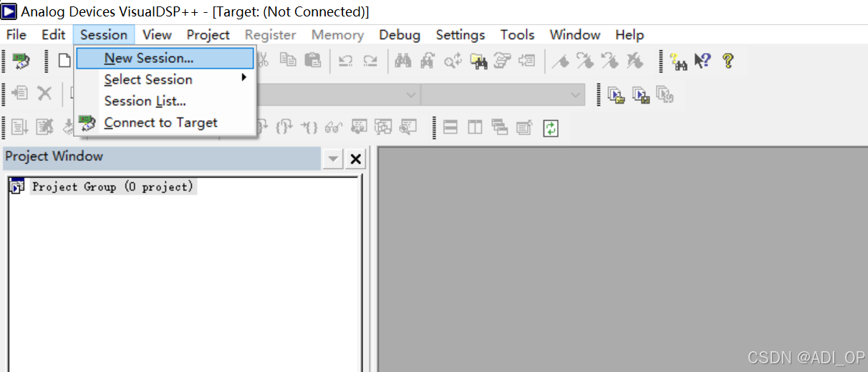
Task: Expand the Select Session submenu
Action: click(x=165, y=79)
